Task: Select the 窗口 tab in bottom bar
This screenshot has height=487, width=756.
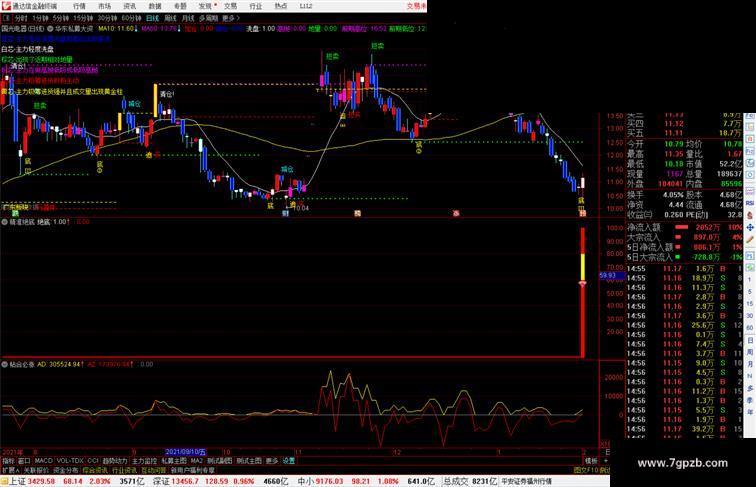Action: pyautogui.click(x=24, y=461)
